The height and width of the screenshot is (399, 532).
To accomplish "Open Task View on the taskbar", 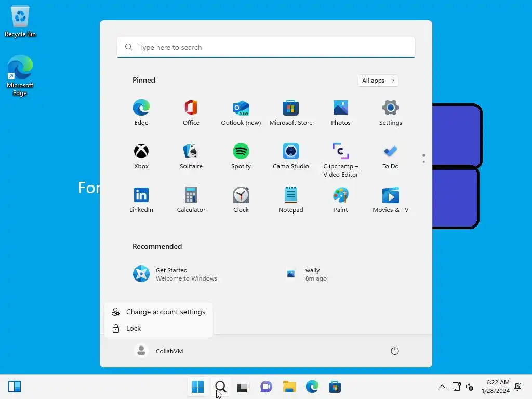I will tap(242, 387).
